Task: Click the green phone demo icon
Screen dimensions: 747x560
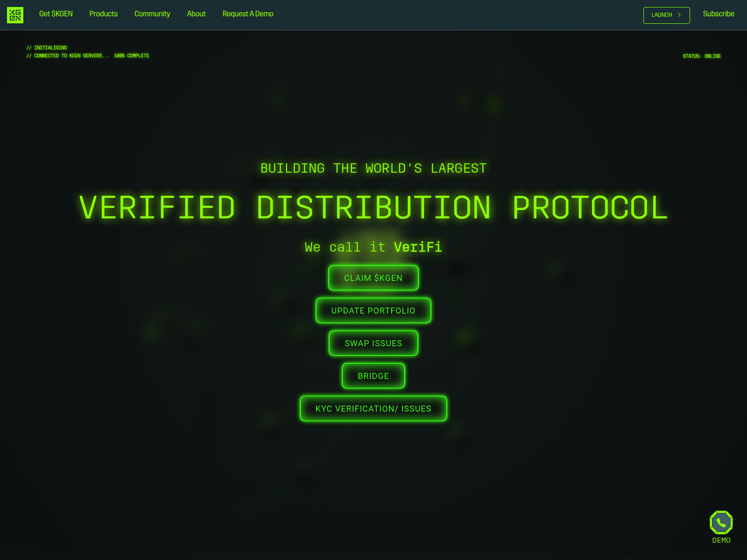Action: coord(721,522)
